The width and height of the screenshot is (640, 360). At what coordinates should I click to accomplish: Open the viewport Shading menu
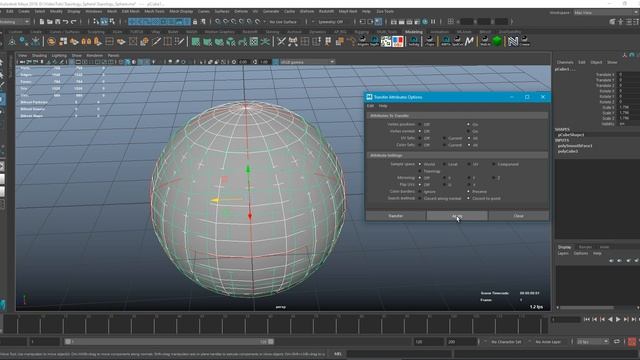(40, 56)
